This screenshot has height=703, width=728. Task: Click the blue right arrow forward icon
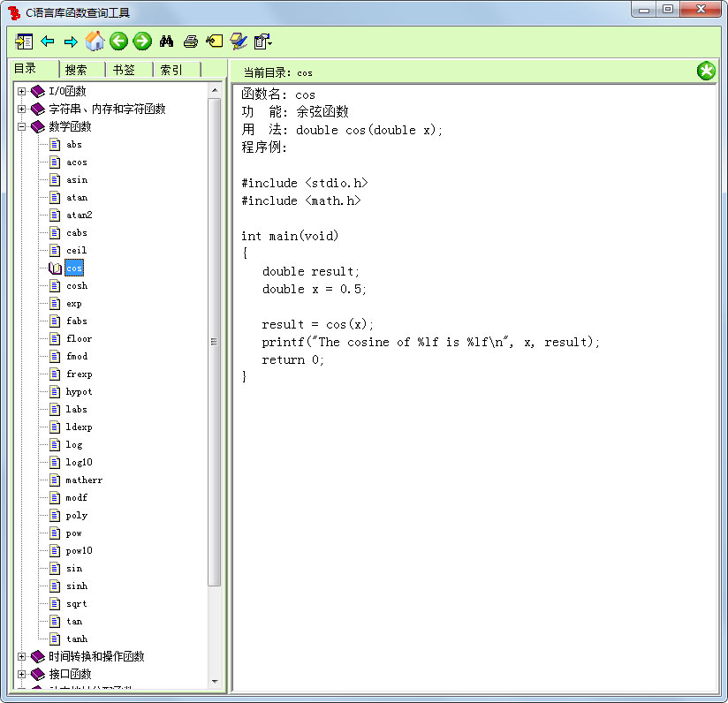click(x=71, y=42)
